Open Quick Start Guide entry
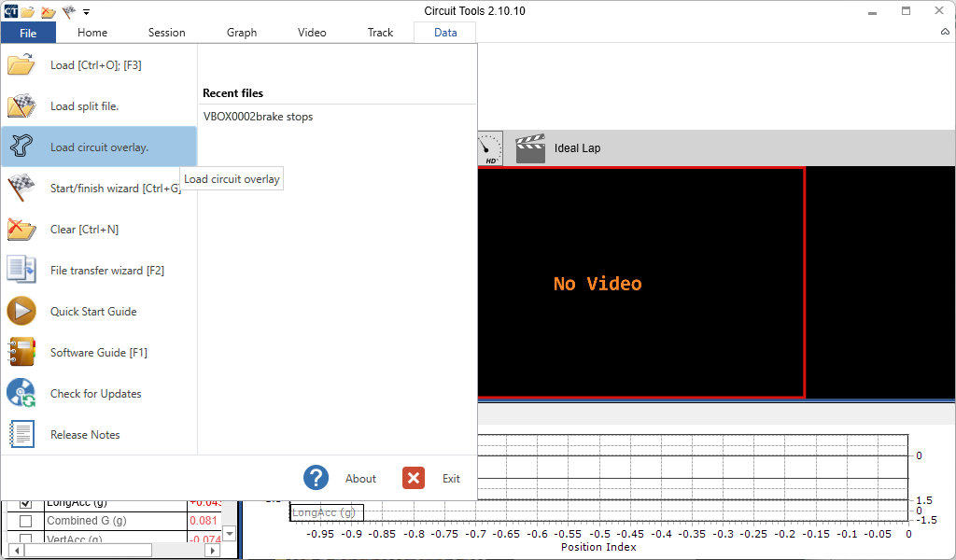 click(99, 311)
